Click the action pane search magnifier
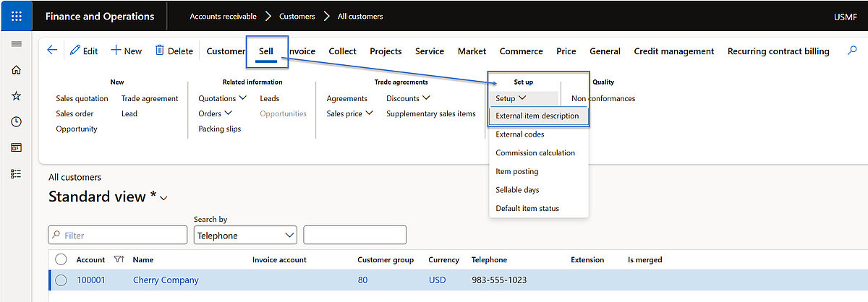868x302 pixels. 853,51
